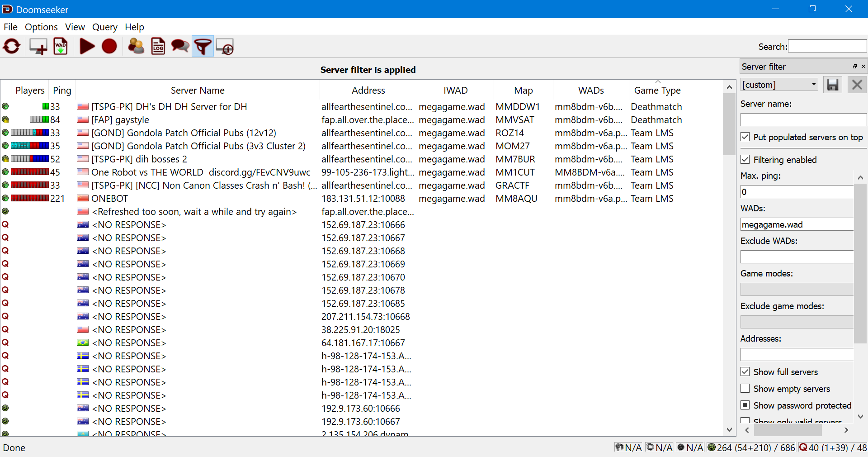Click the Get Servers refresh icon
The height and width of the screenshot is (457, 868).
click(12, 46)
